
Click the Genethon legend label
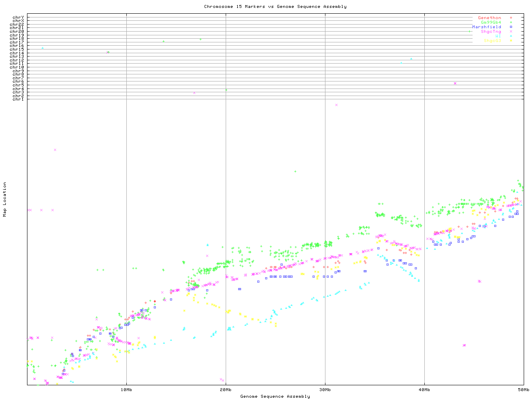click(489, 18)
